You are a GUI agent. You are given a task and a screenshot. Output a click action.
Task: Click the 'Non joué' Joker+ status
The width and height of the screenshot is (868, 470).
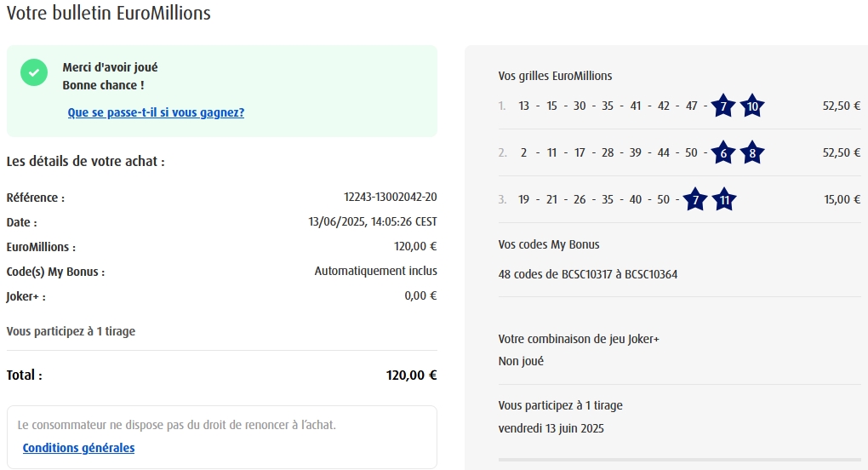pyautogui.click(x=521, y=361)
